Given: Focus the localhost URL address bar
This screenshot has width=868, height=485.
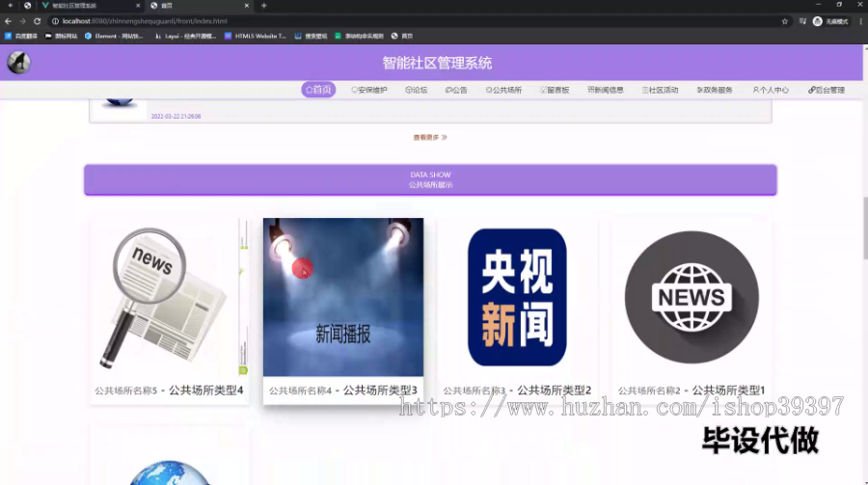Looking at the screenshot, I should coord(145,21).
